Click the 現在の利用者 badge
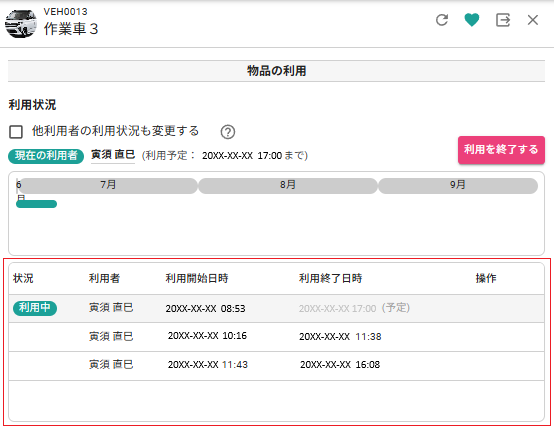 pos(46,156)
